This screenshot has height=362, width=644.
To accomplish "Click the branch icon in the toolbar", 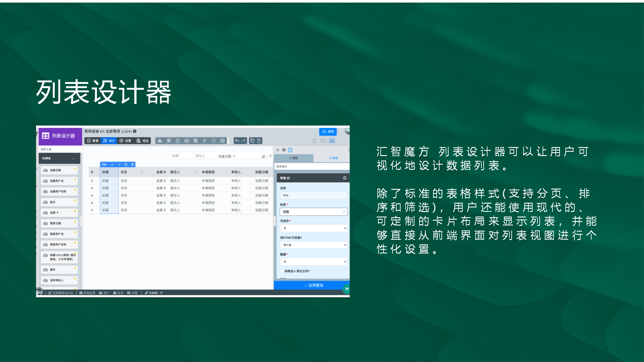I will 204,141.
